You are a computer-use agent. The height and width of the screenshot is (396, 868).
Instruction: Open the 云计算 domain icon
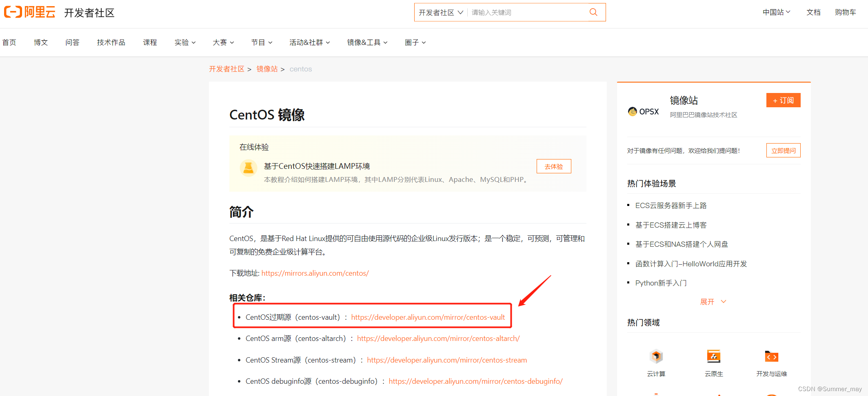click(656, 357)
